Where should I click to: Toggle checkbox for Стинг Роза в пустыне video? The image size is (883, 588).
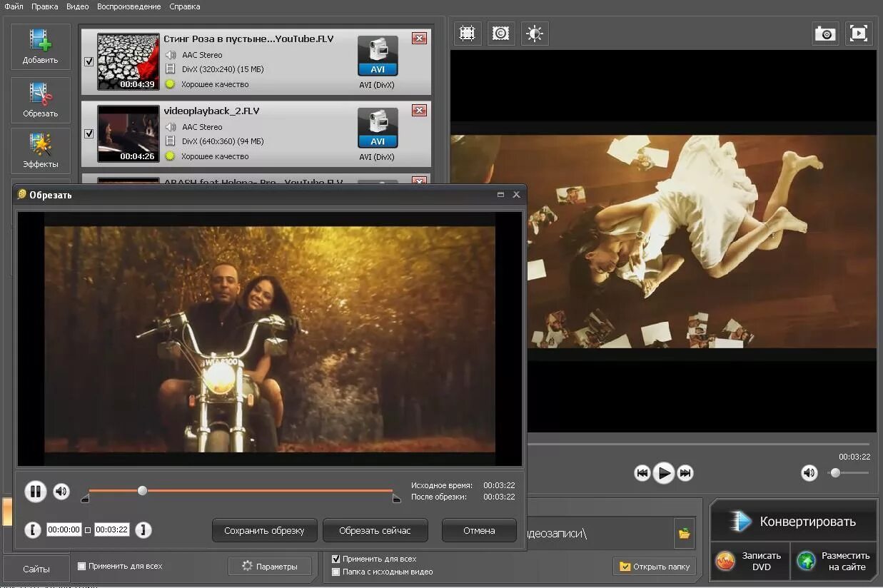(x=89, y=62)
